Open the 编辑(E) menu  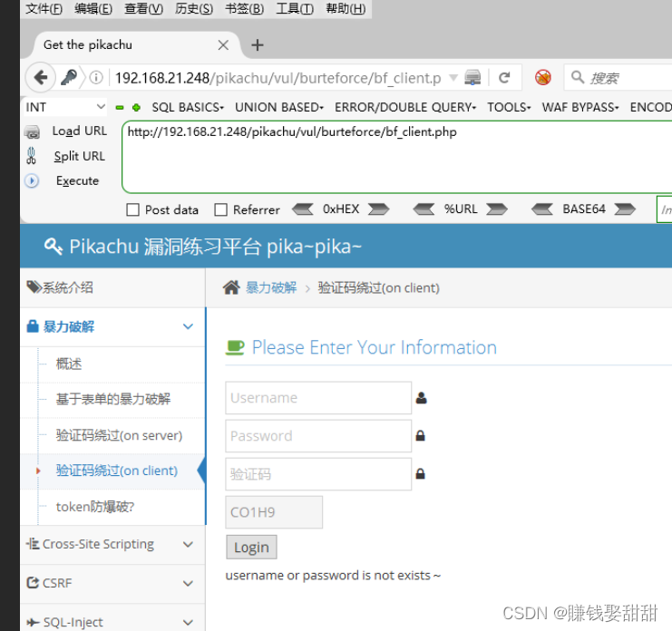[93, 8]
